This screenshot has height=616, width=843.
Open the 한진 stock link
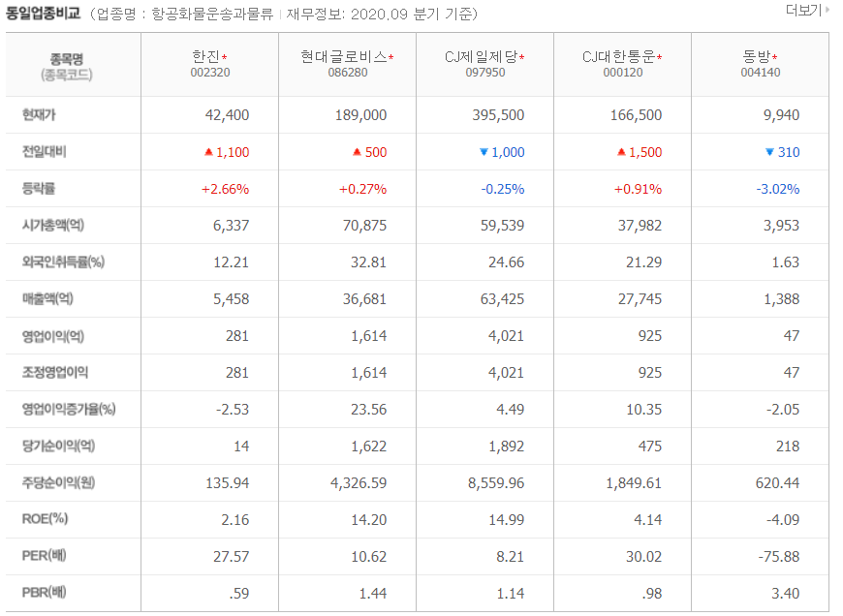[206, 56]
